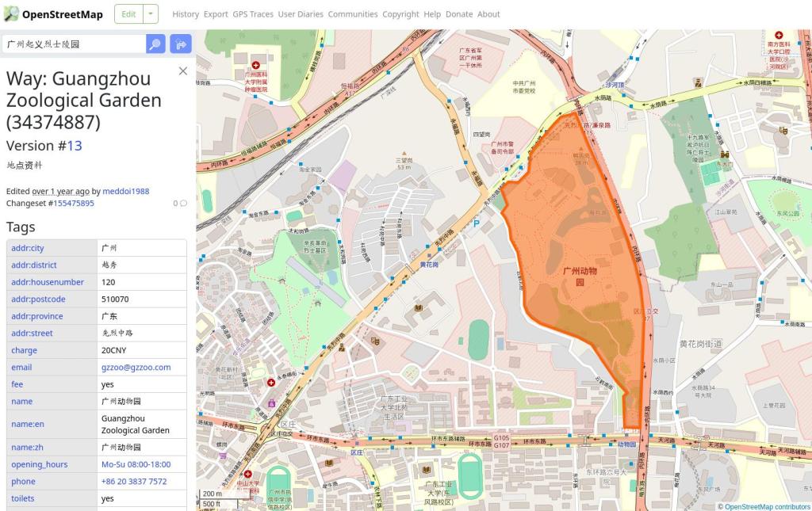
Task: Click the hospital red cross icon top-left of map
Action: point(255,65)
